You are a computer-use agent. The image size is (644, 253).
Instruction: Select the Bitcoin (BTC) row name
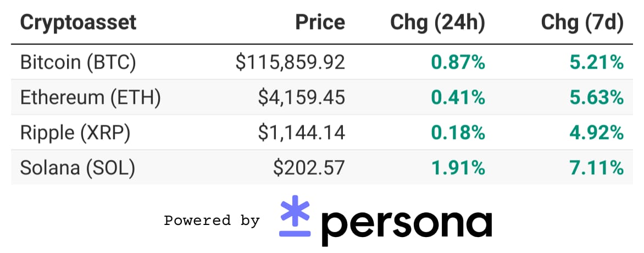pyautogui.click(x=78, y=62)
